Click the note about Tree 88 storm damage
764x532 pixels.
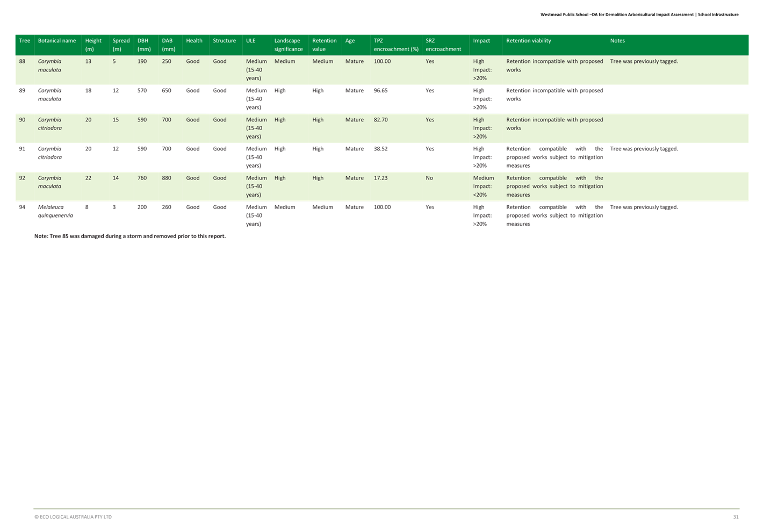pyautogui.click(x=130, y=236)
